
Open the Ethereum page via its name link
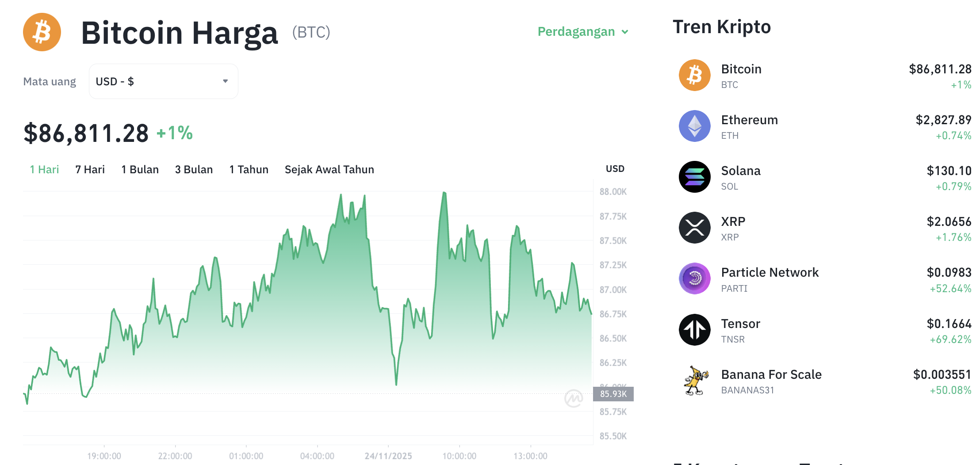tap(750, 120)
